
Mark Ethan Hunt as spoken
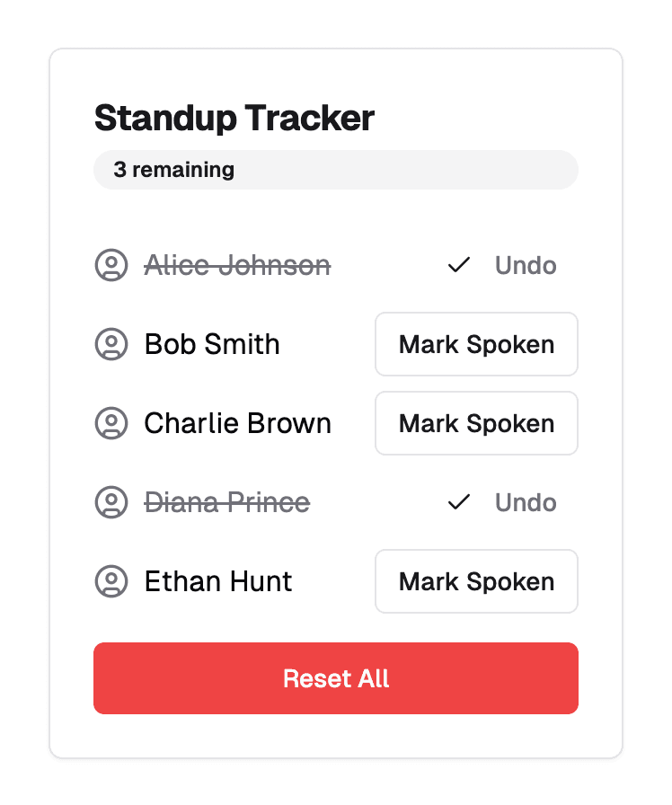click(476, 581)
